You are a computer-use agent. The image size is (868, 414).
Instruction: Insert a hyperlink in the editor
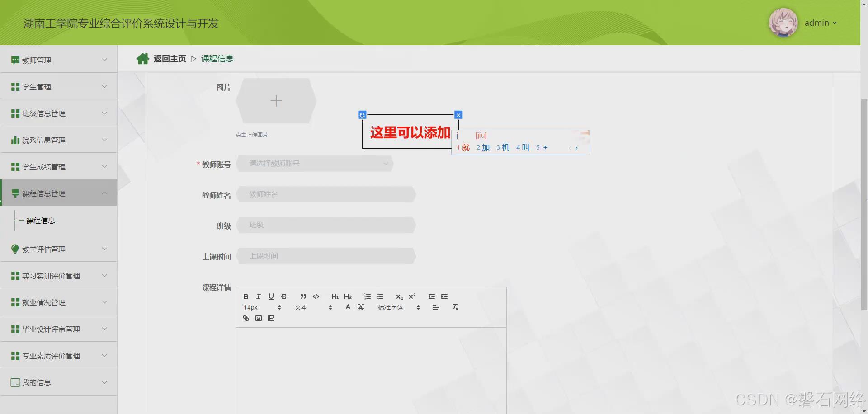click(245, 318)
